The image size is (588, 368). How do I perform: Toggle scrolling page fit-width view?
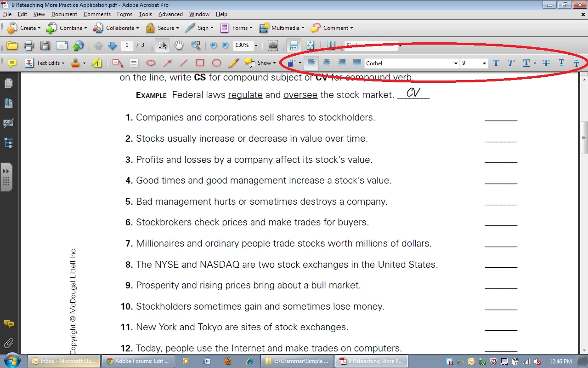click(x=294, y=46)
